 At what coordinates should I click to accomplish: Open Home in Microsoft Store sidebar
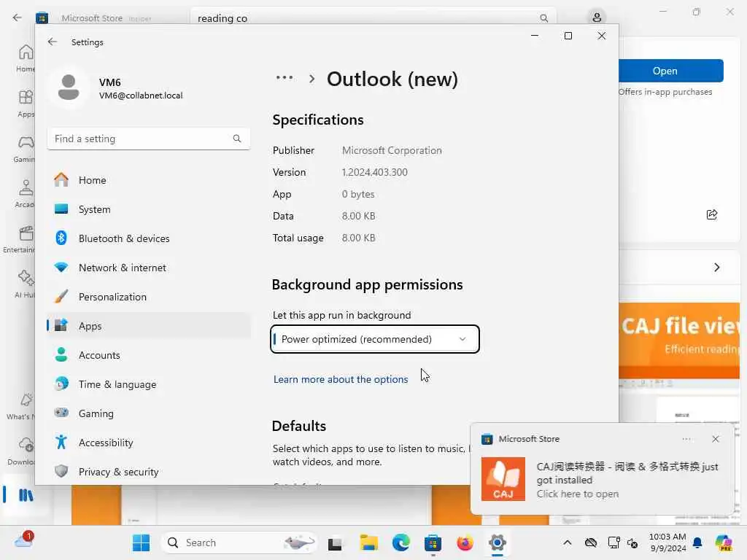(x=26, y=58)
